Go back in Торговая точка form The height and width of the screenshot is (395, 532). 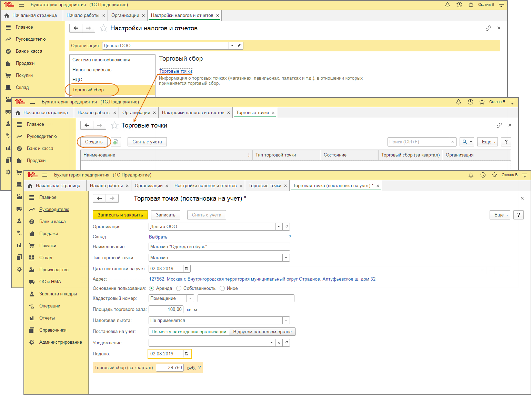coord(99,198)
